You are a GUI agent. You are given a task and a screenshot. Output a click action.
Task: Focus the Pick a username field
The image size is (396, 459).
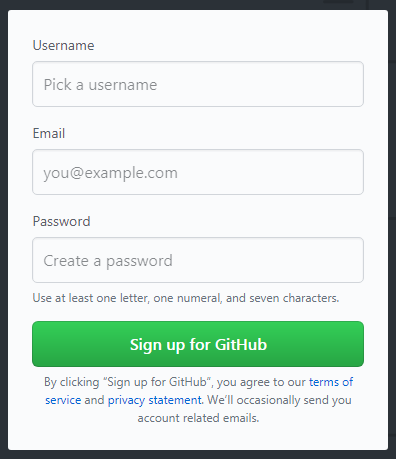(x=198, y=84)
